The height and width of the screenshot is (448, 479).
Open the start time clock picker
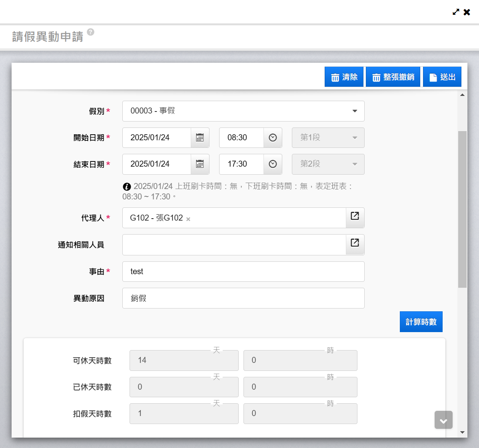[273, 138]
